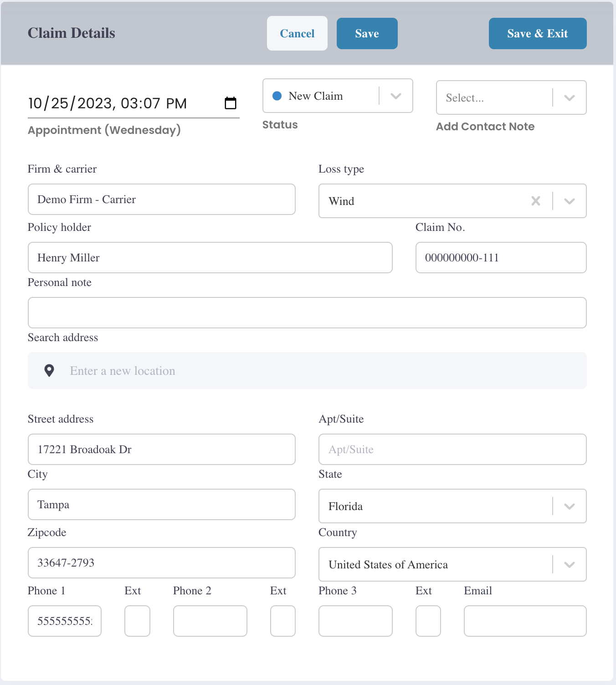The width and height of the screenshot is (616, 685).
Task: Open the Add Contact Note dropdown
Action: click(511, 97)
